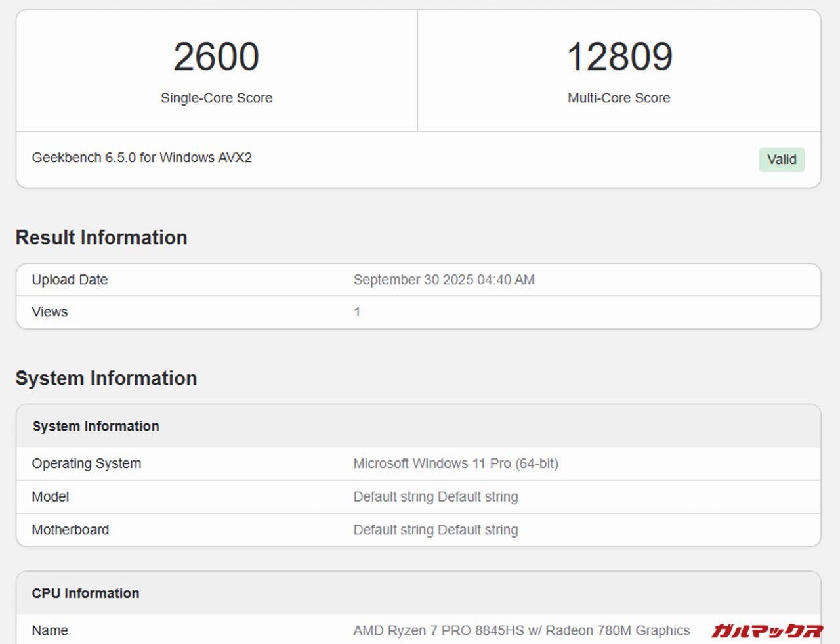Click the 12809 multi-core score number
840x644 pixels.
(619, 57)
